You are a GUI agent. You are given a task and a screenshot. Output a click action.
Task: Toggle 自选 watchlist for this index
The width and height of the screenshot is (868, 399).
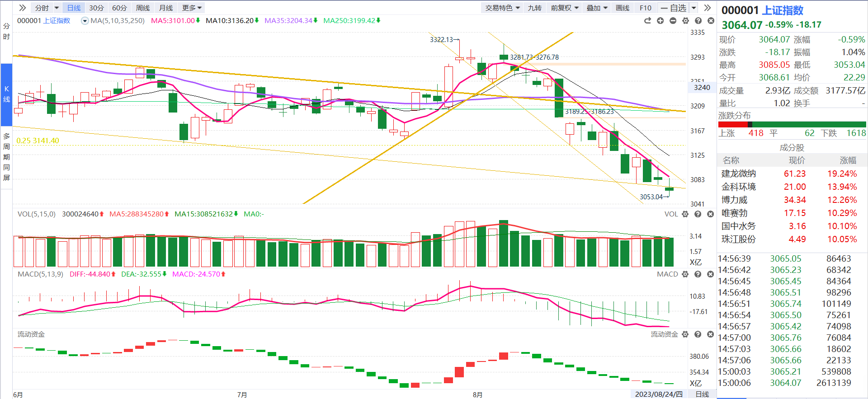point(673,8)
